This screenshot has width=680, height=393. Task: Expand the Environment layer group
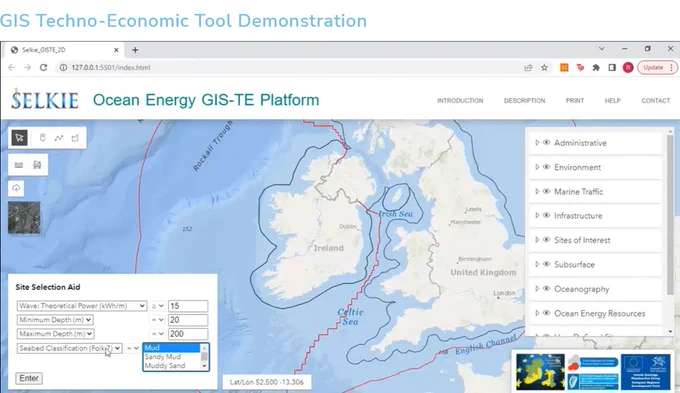click(537, 167)
